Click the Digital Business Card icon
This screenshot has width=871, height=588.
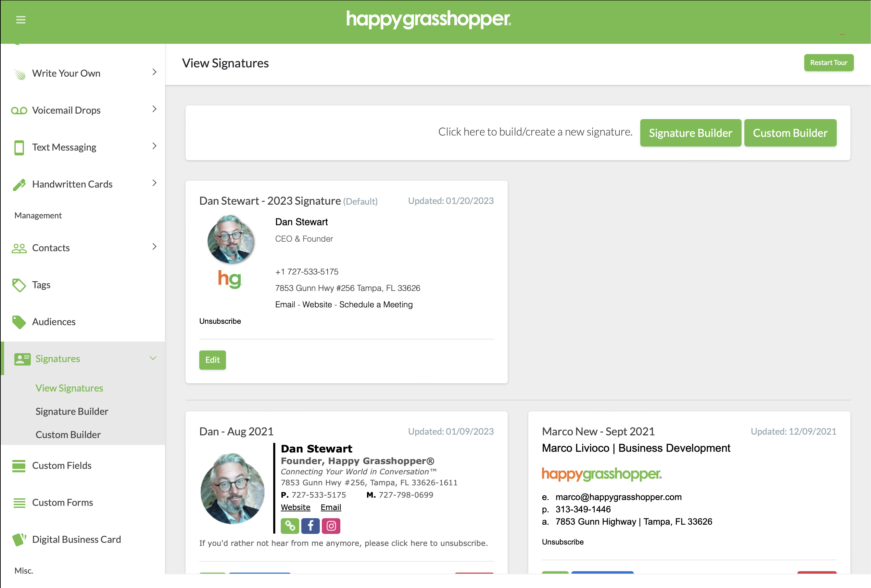(19, 540)
